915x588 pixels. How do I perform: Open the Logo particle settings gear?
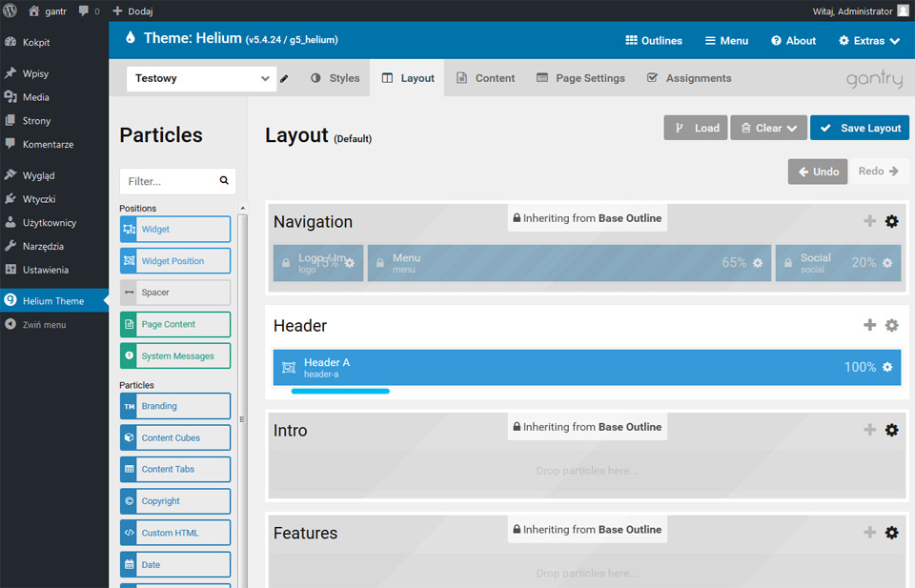point(350,263)
